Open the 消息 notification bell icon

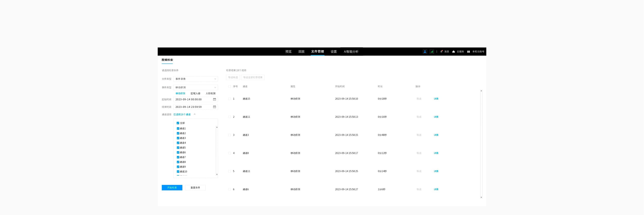(x=441, y=51)
